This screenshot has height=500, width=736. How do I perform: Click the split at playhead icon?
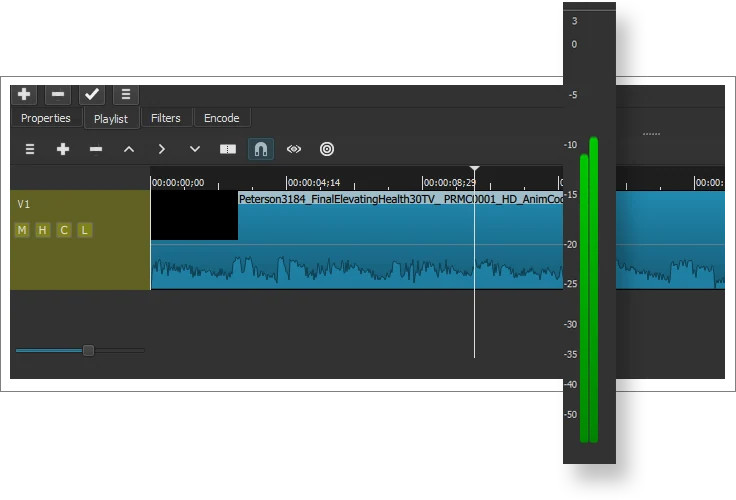[x=228, y=149]
